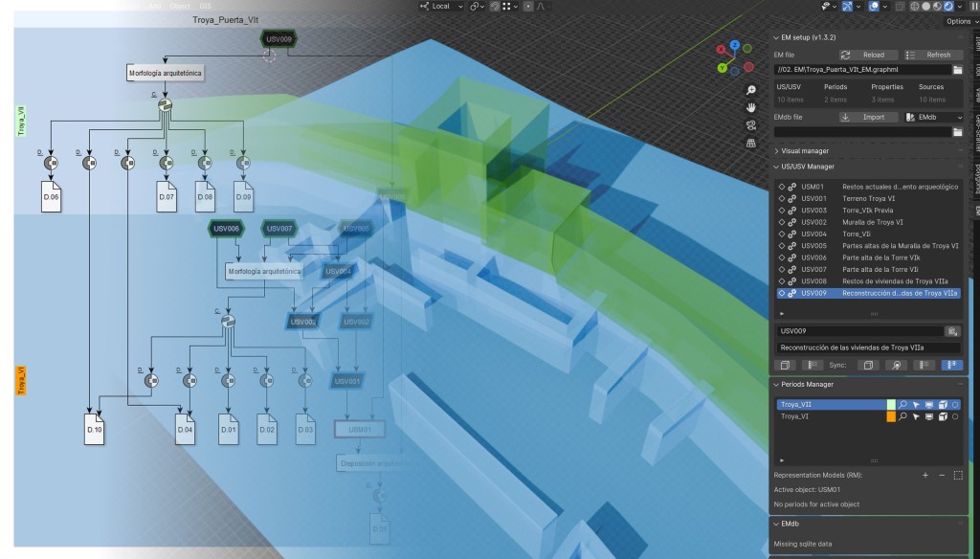Click the zoom magnifier viewport icon
Screen dimensions: 980x559
[752, 90]
